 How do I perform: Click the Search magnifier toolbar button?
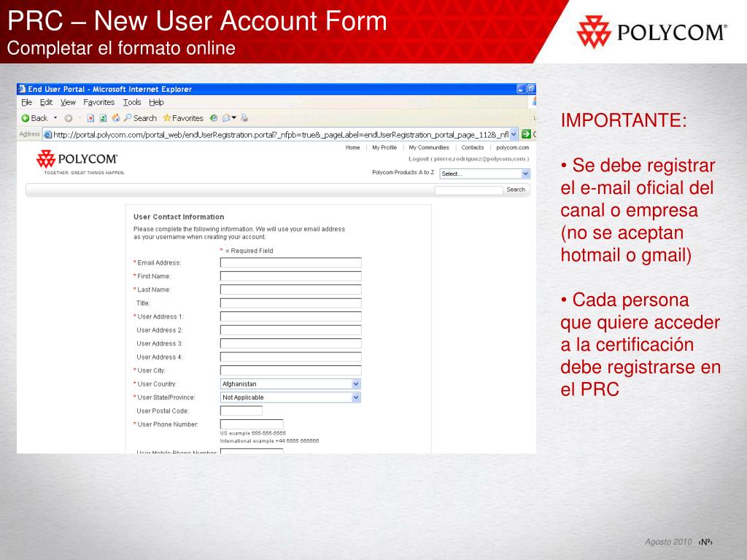click(140, 118)
